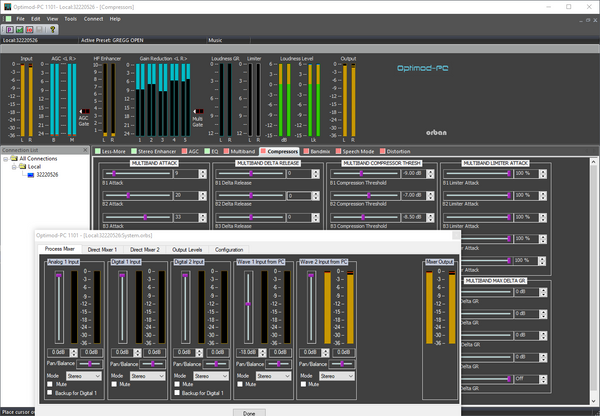Mute the Wave 1 Input from PC

[x=240, y=384]
